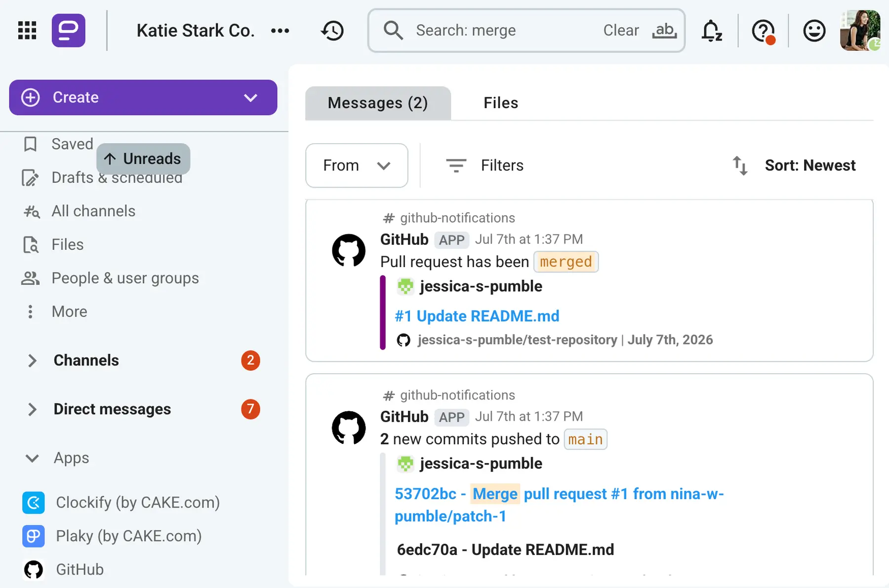Open the Filters button
The height and width of the screenshot is (588, 889).
pyautogui.click(x=485, y=165)
